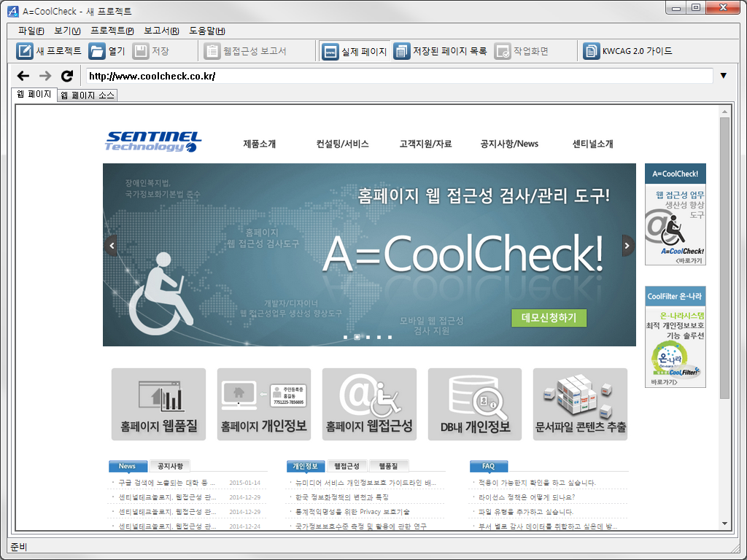Open '통계적익명성을 위한 Privacy 보호기술' article
The width and height of the screenshot is (747, 560).
[352, 512]
